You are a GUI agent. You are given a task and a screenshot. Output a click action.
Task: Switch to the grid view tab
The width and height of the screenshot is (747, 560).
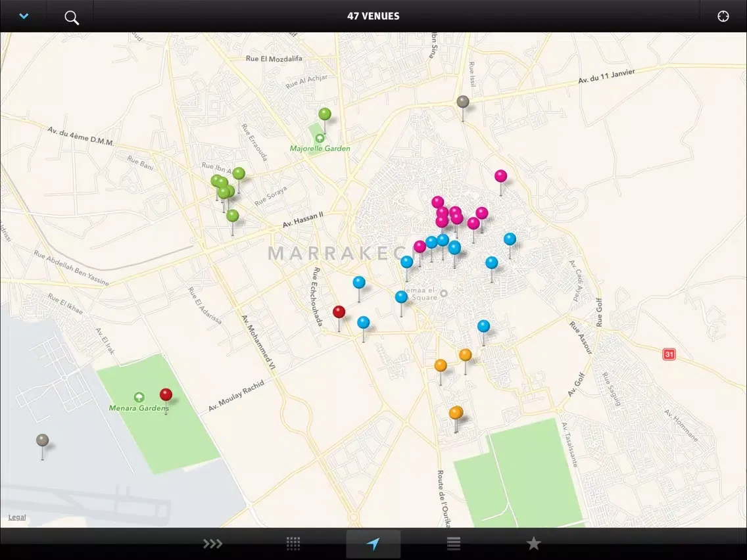coord(293,544)
